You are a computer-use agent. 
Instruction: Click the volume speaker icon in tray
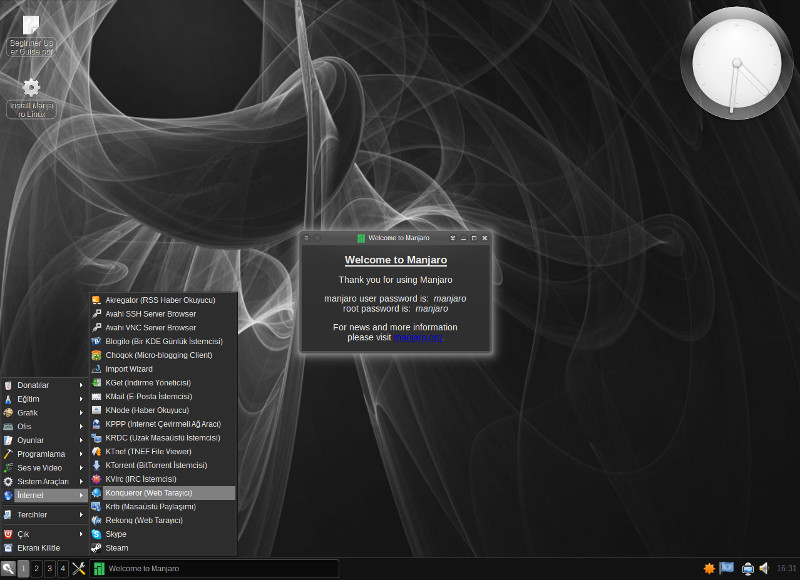pos(764,568)
